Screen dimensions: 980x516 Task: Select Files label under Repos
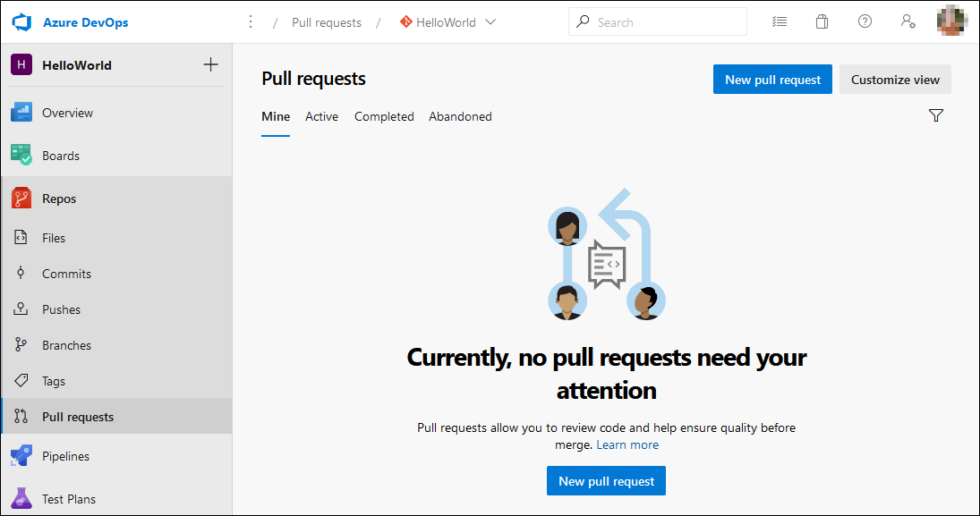54,238
